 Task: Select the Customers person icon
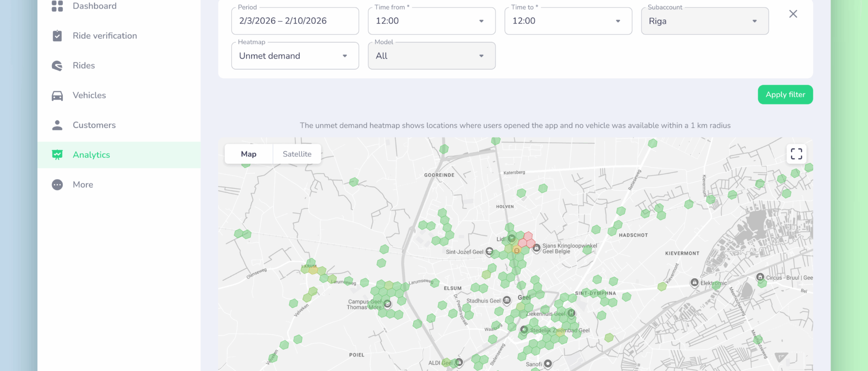point(57,125)
